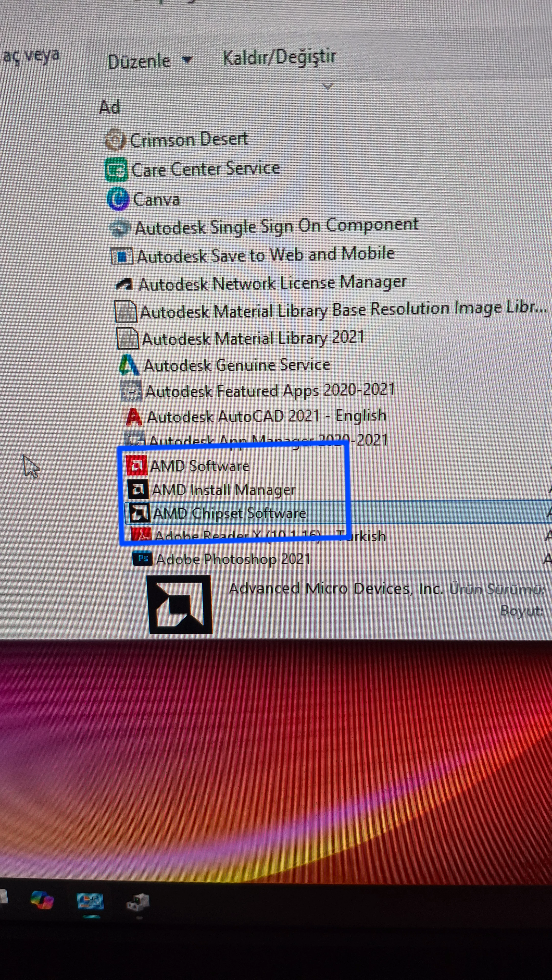Select Autodesk Featured Apps 2020-2021 entry
This screenshot has width=552, height=980.
[x=270, y=391]
